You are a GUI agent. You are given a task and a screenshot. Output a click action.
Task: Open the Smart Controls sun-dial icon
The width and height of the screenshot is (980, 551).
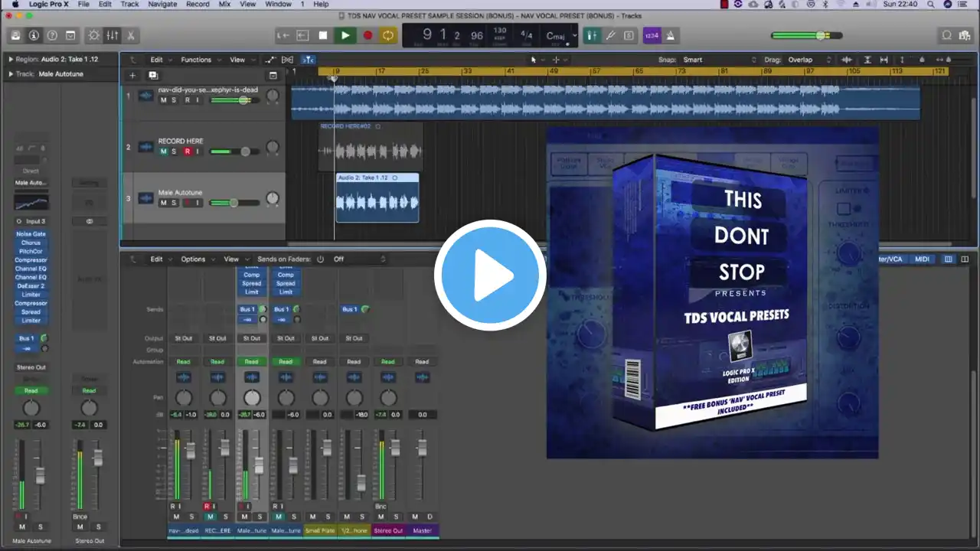[94, 35]
